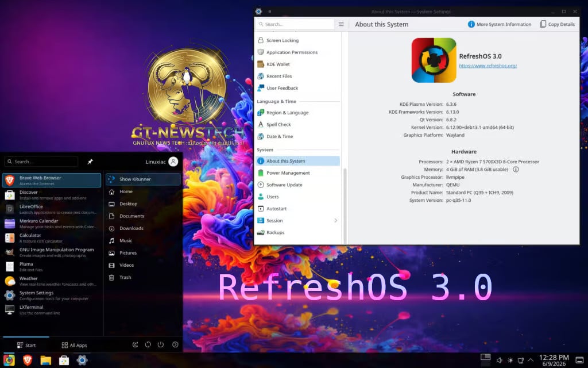Click the shut down power button
Screen dimensions: 588x368
161,345
